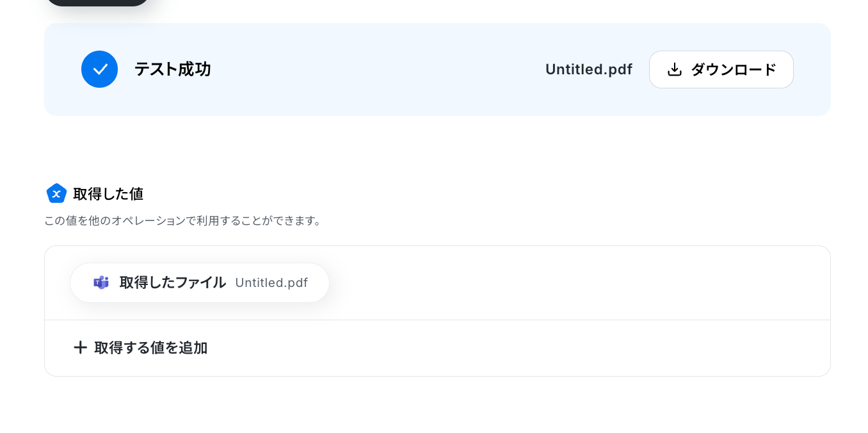868x433 pixels.
Task: Add a value via 取得する値を追加
Action: pyautogui.click(x=140, y=348)
